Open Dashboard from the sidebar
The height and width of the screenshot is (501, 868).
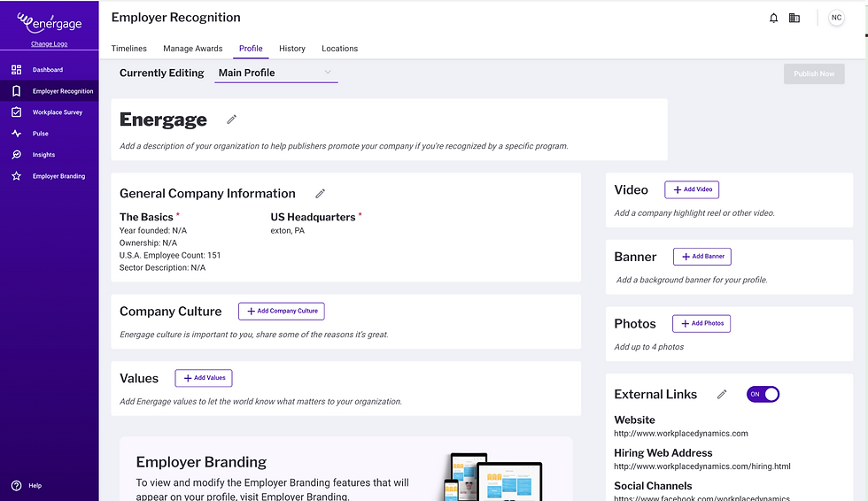(48, 70)
